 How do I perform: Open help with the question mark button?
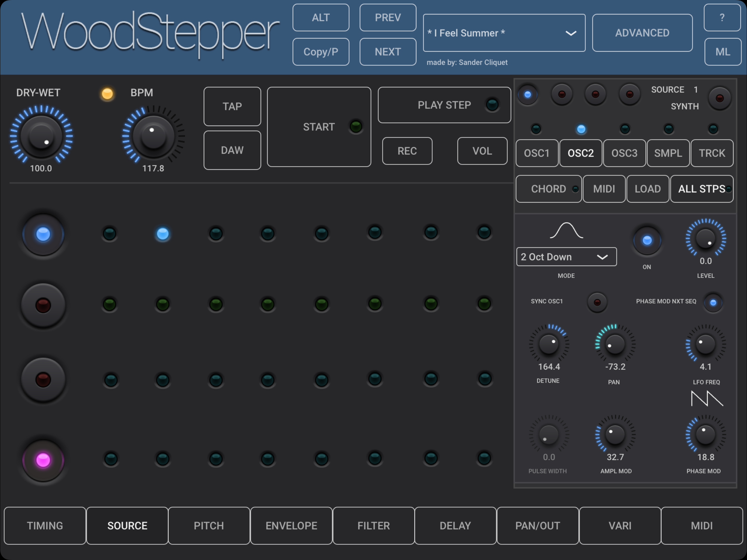point(722,17)
